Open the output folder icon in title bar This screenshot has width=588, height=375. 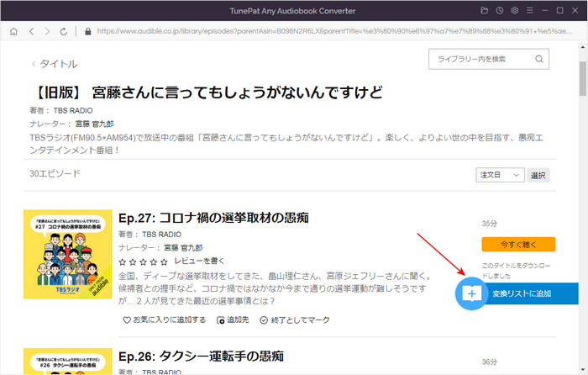484,11
